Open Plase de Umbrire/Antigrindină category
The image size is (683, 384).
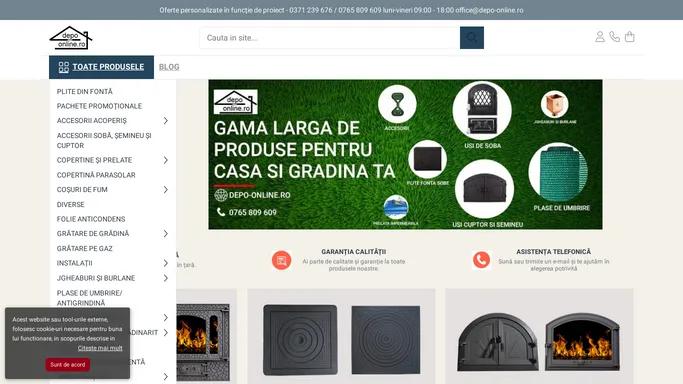[x=89, y=298]
